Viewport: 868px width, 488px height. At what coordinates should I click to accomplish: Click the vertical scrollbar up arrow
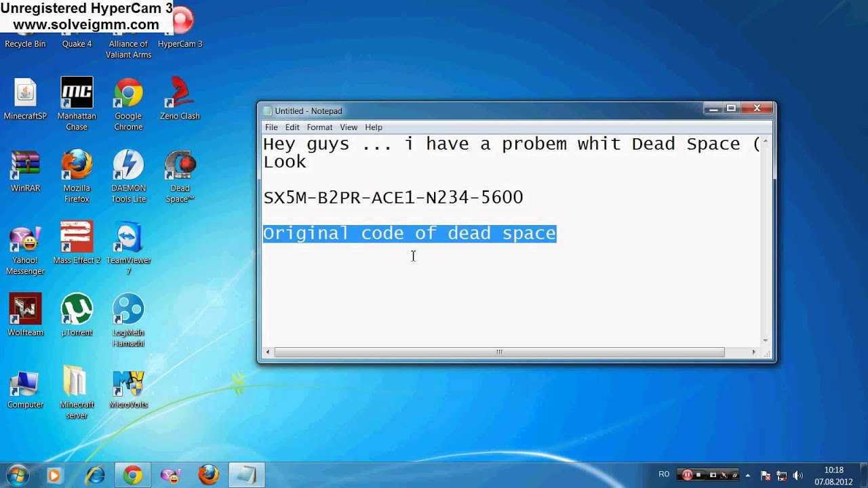766,141
